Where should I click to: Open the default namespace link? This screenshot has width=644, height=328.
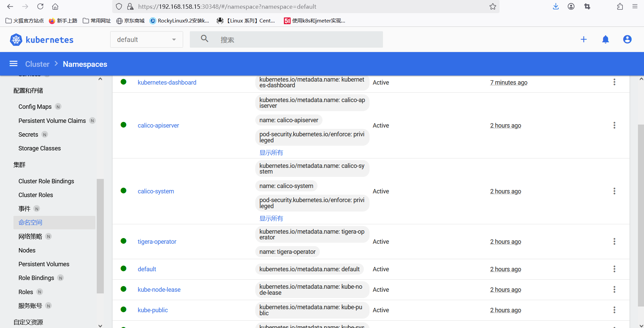pyautogui.click(x=147, y=269)
